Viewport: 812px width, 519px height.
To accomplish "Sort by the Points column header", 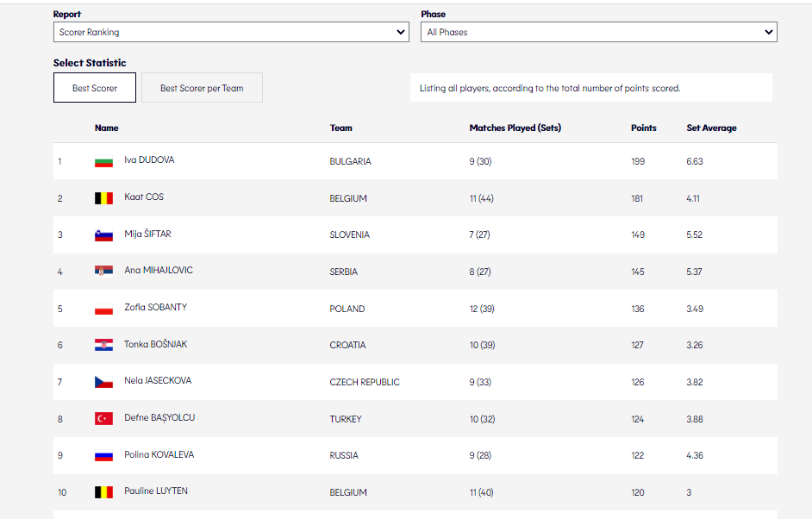I will point(643,128).
